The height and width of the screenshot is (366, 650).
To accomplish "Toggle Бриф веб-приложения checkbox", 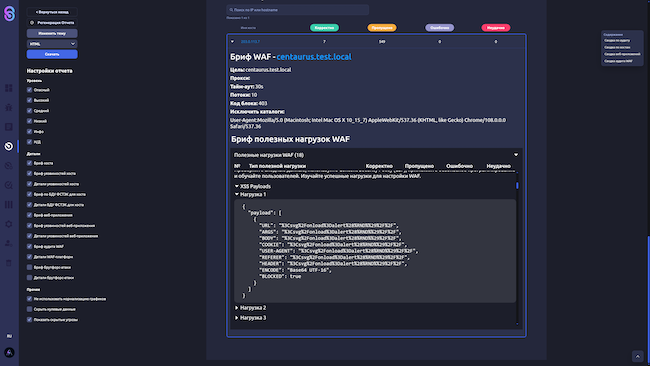I will pos(29,215).
